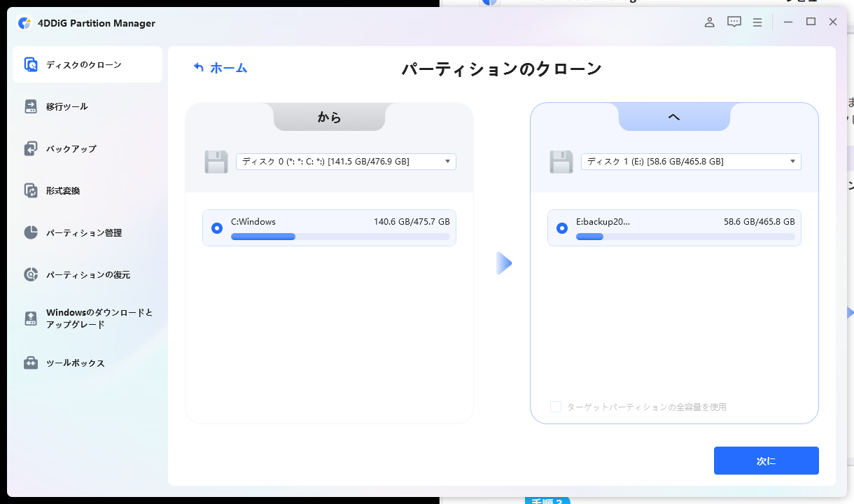Screen dimensions: 854x504
Task: Close the 4DDiG Partition Manager window
Action: [x=833, y=22]
